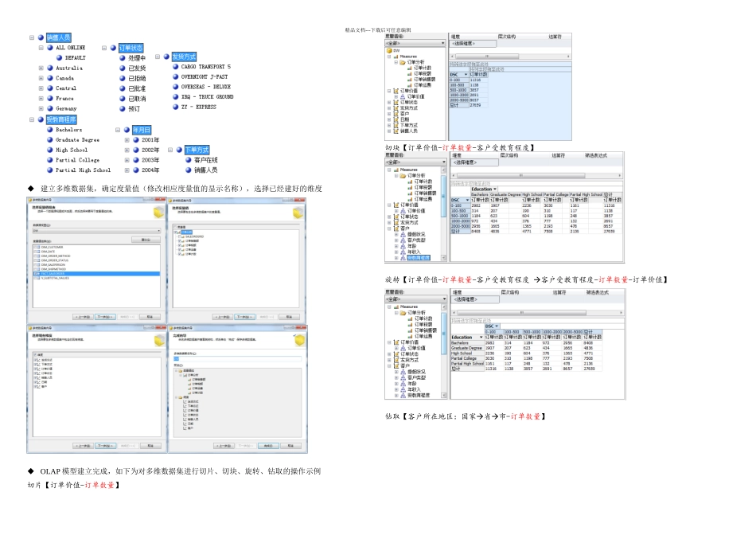This screenshot has width=756, height=535.
Task: Click the sphere icon next to 客户在线
Action: pyautogui.click(x=188, y=160)
